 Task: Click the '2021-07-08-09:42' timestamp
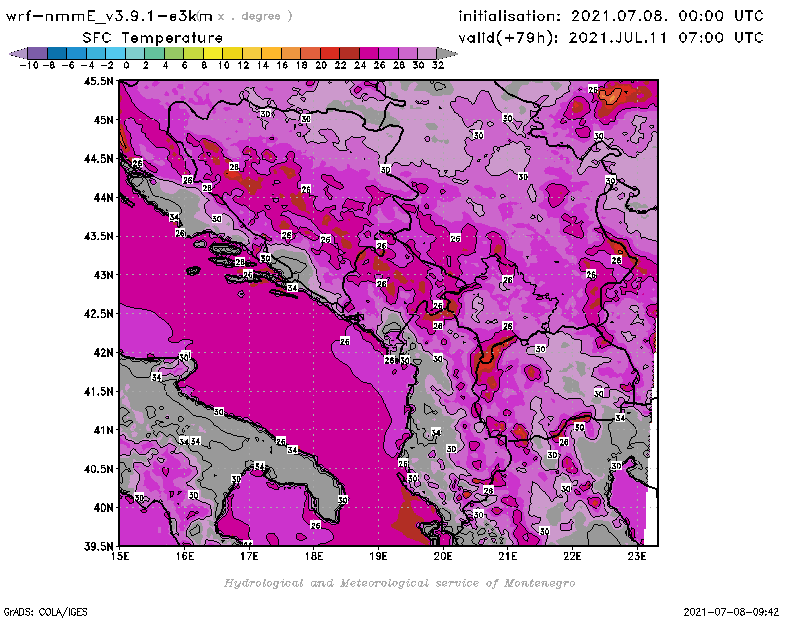tap(731, 612)
